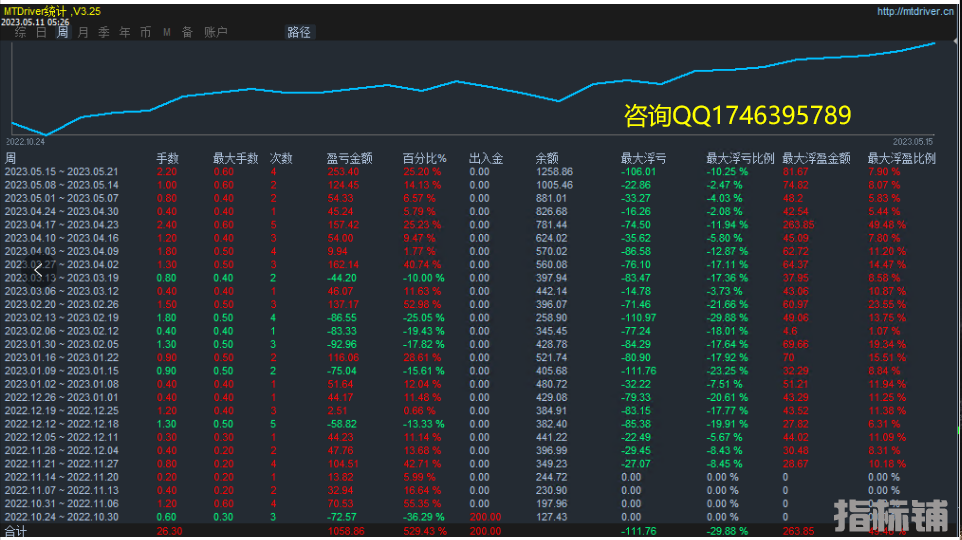This screenshot has height=540, width=962.
Task: Select the 2023.05.15 ~ 2023.05.21 week row
Action: [62, 172]
